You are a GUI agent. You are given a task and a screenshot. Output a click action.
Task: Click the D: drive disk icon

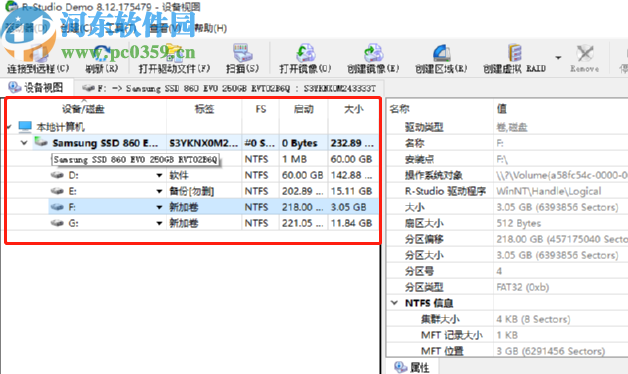pyautogui.click(x=57, y=175)
